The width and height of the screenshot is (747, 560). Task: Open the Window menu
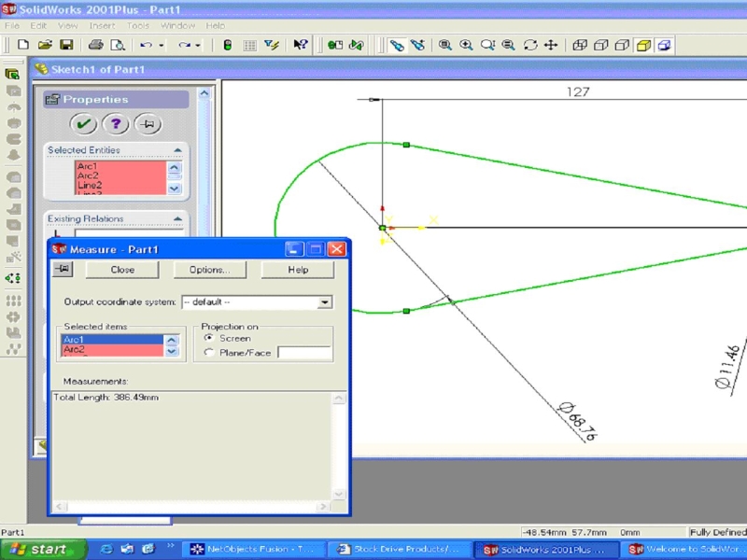coord(177,26)
